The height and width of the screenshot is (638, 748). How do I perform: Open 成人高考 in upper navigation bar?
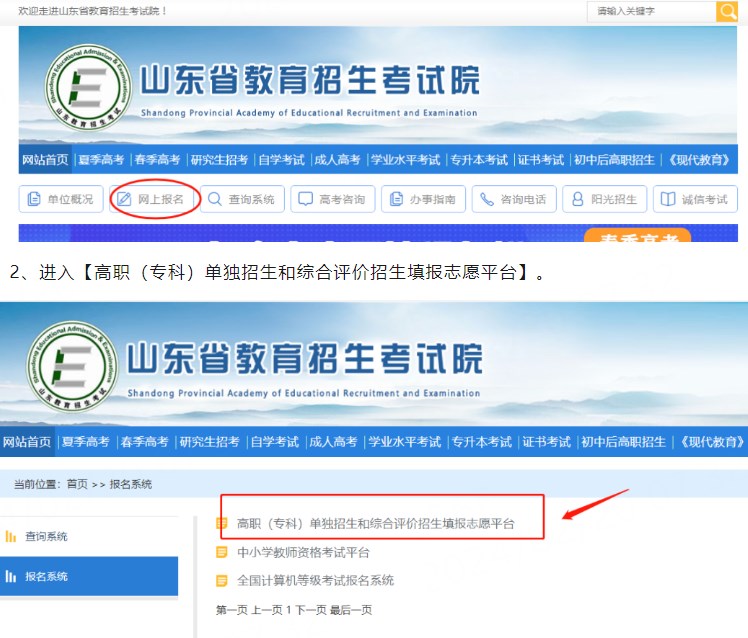coord(337,159)
